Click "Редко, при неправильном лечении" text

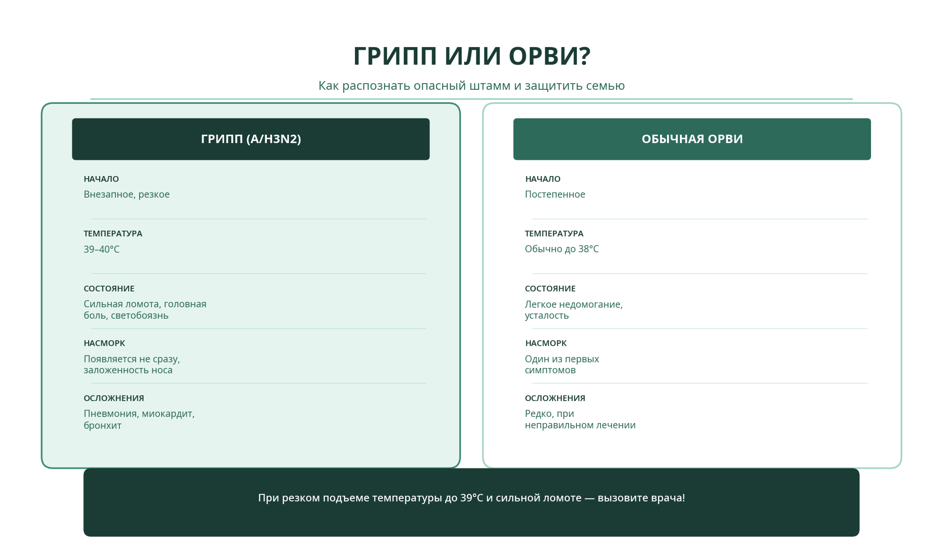point(580,419)
